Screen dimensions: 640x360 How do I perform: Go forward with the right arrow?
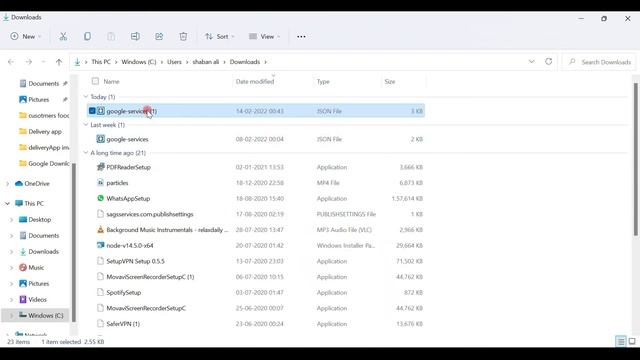point(29,62)
